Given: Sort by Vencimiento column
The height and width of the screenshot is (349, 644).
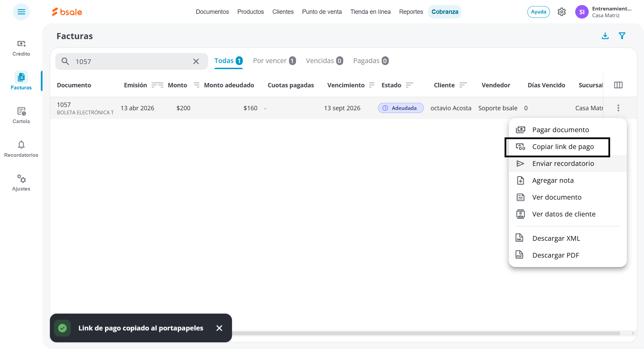Looking at the screenshot, I should [372, 85].
